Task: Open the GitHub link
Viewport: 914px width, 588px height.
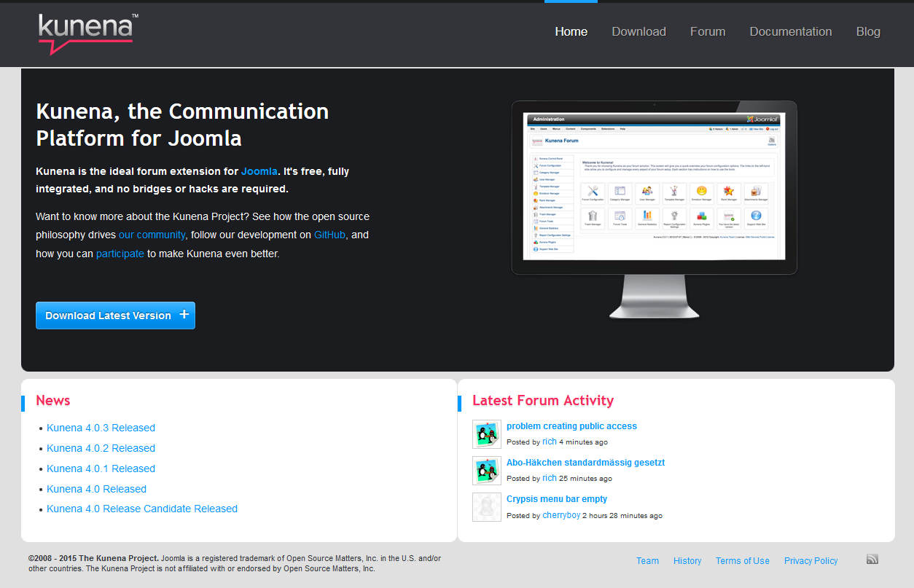Action: (329, 235)
